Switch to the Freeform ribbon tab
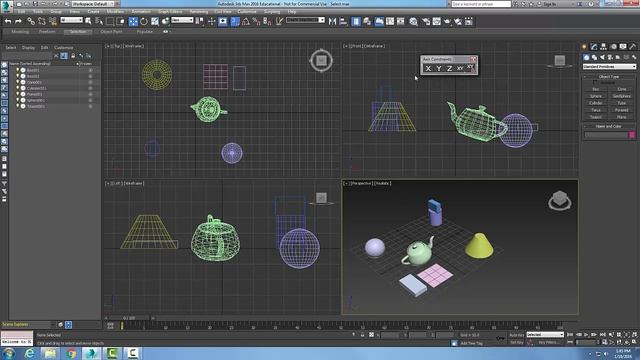 click(47, 31)
